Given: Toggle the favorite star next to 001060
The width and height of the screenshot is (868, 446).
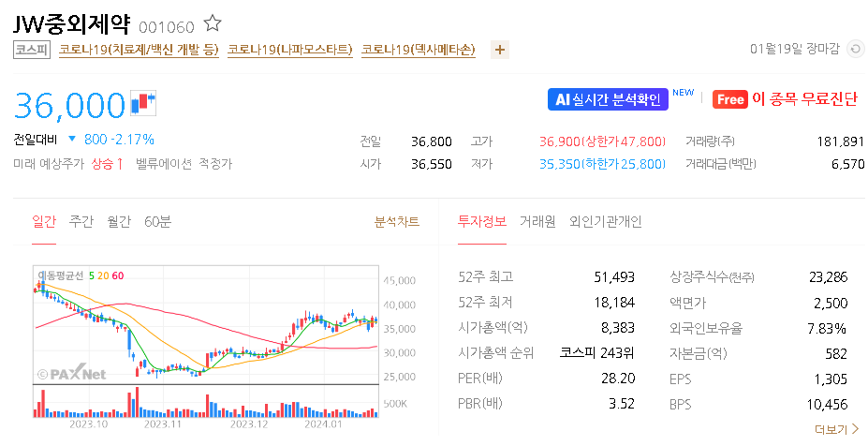Looking at the screenshot, I should click(213, 23).
